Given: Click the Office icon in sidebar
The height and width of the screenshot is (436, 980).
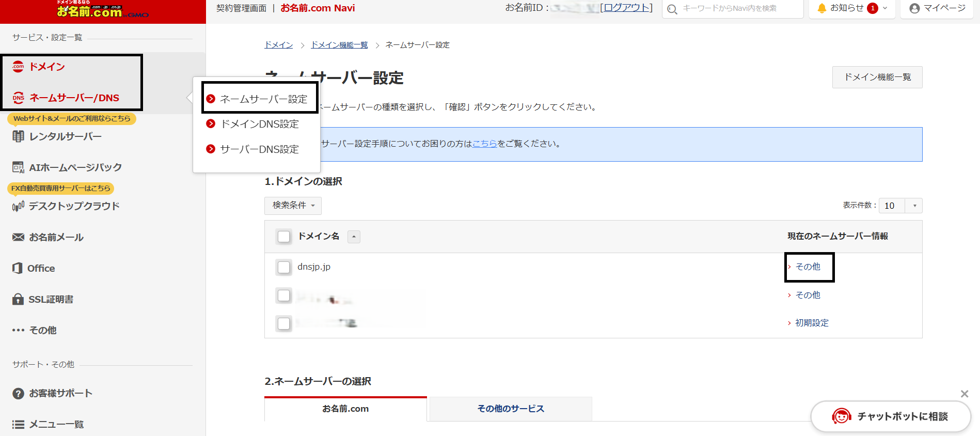Looking at the screenshot, I should [x=18, y=268].
